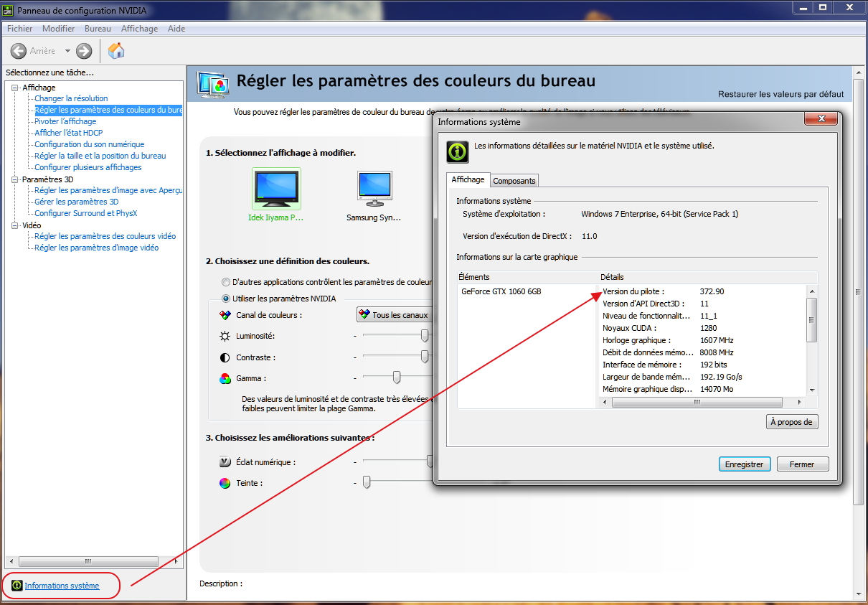This screenshot has width=868, height=605.
Task: Click the Canal de couleurs icon
Action: 225,315
